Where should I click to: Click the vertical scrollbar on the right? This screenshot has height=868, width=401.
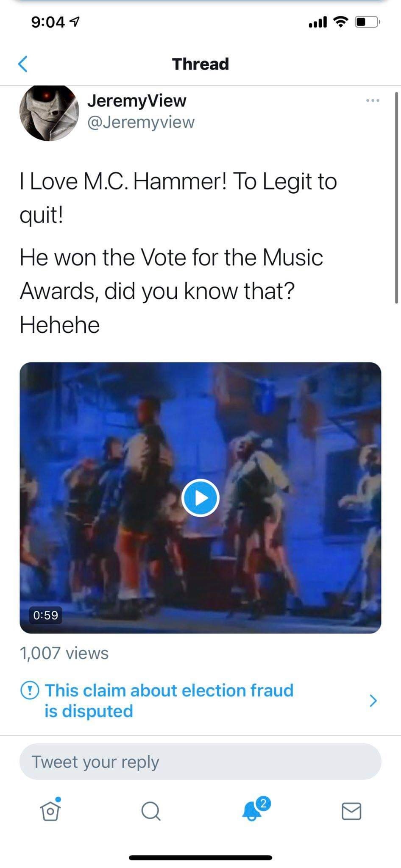[396, 198]
